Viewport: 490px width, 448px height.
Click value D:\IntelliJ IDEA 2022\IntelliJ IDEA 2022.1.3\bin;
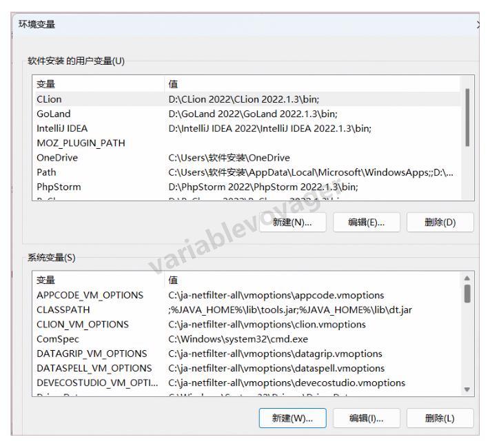coord(269,128)
